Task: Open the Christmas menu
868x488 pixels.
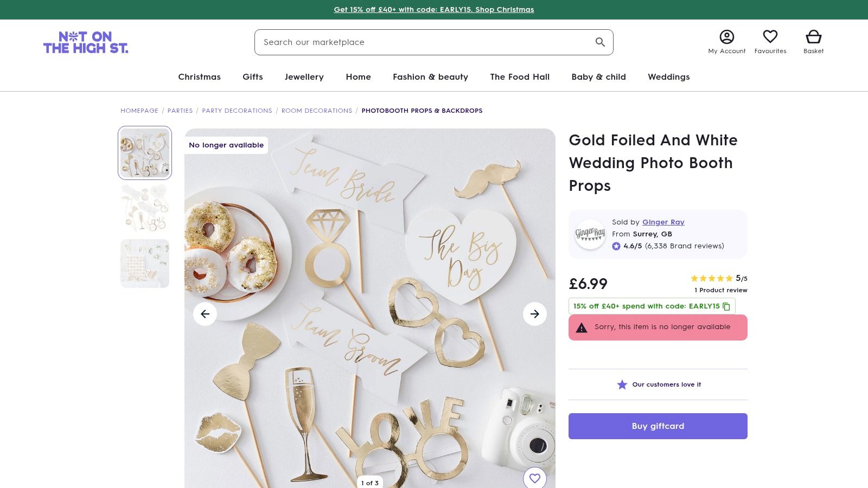Action: (x=199, y=77)
